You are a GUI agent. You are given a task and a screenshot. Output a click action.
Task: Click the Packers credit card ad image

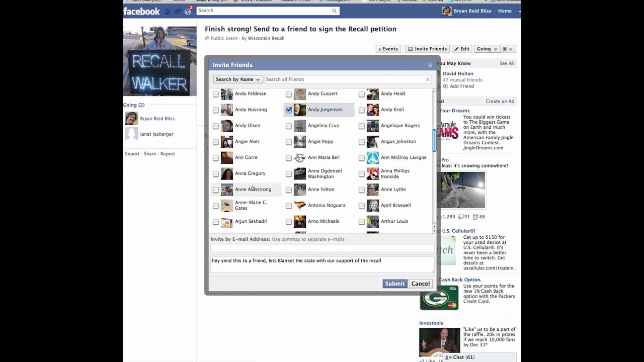[439, 298]
